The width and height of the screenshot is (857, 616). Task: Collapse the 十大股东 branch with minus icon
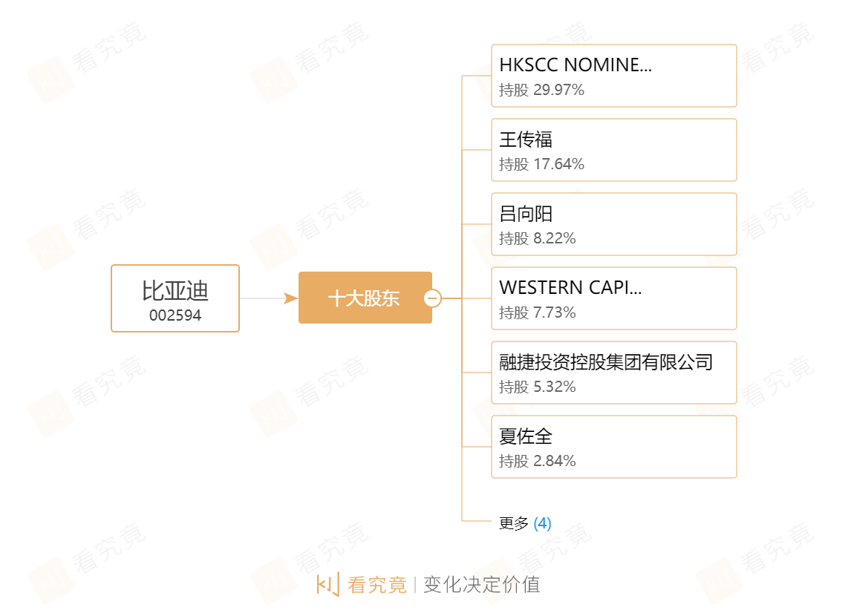(x=432, y=298)
